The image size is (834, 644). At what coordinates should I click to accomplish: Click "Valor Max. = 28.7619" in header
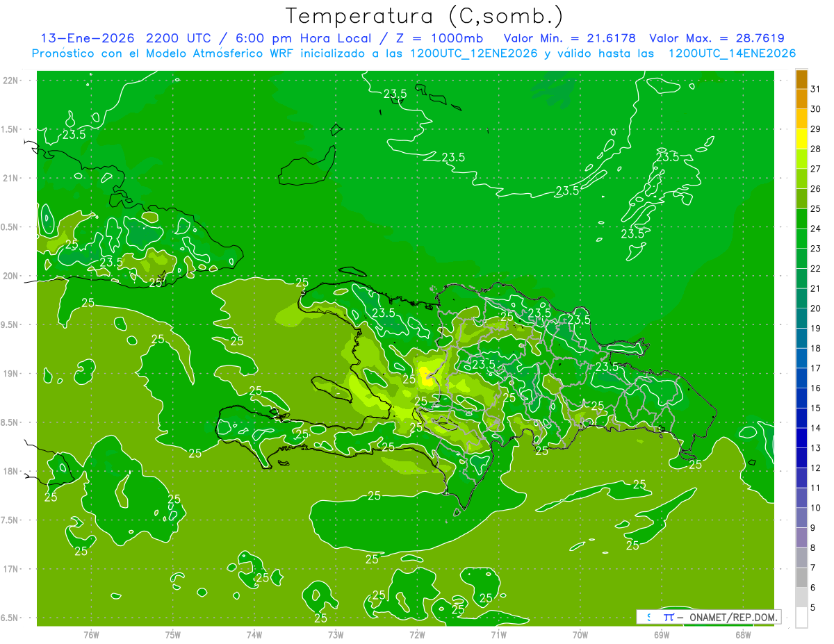coord(717,38)
